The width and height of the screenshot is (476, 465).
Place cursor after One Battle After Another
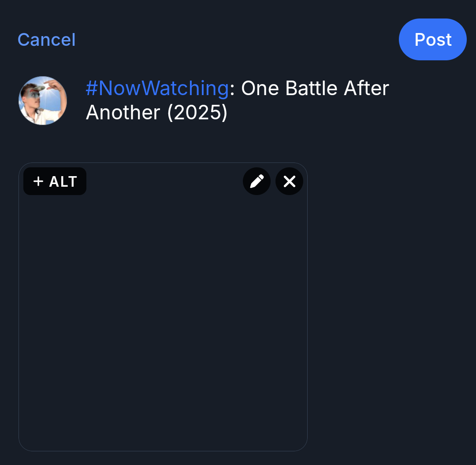pos(229,113)
